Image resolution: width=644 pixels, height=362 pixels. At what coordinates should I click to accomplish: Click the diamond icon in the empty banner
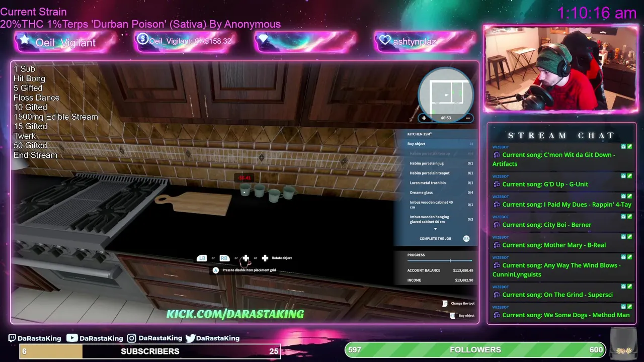tap(264, 39)
